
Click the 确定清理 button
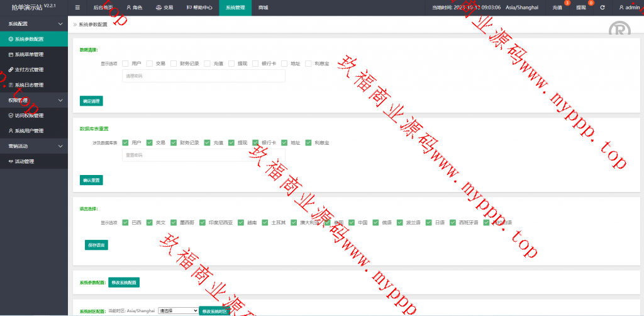click(91, 101)
